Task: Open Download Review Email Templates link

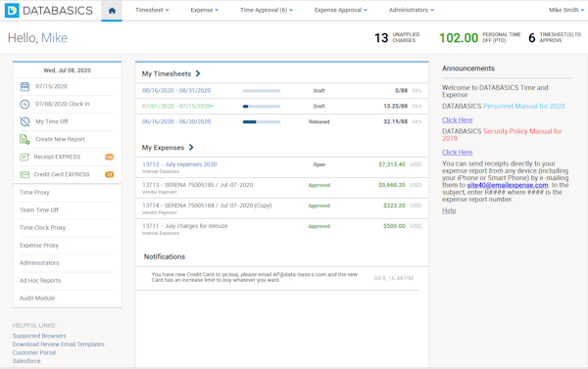Action: click(59, 345)
